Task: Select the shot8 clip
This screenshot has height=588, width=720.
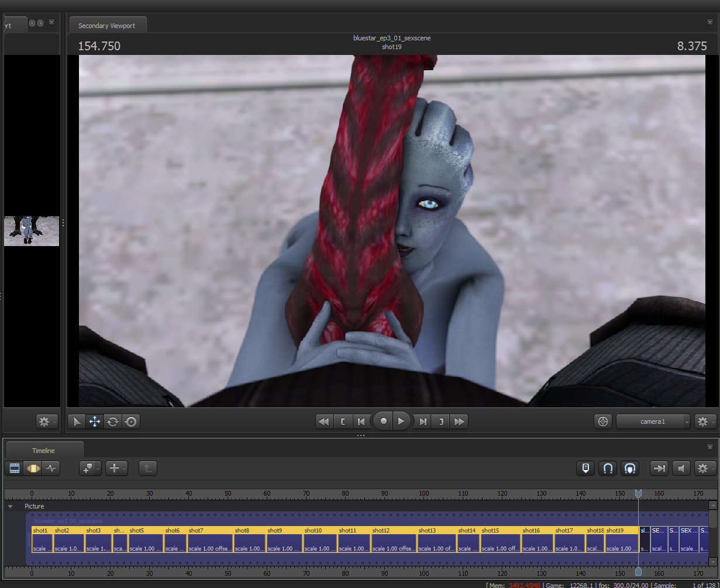Action: click(250, 539)
